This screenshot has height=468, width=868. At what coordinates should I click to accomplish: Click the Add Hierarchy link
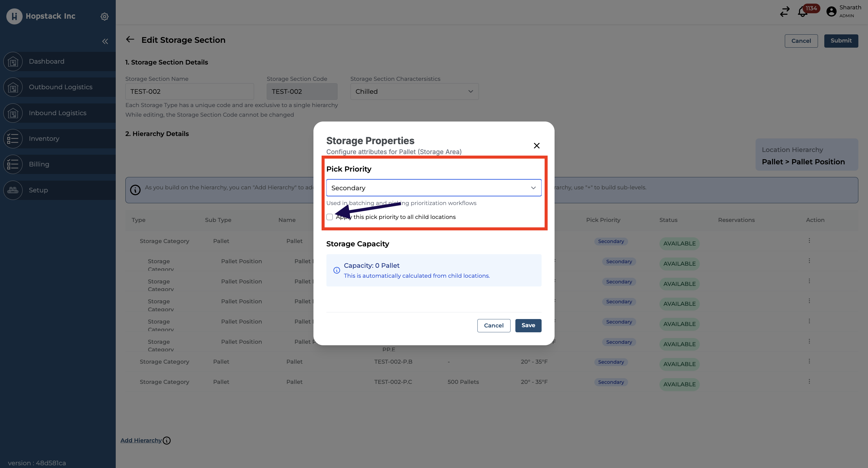click(141, 440)
